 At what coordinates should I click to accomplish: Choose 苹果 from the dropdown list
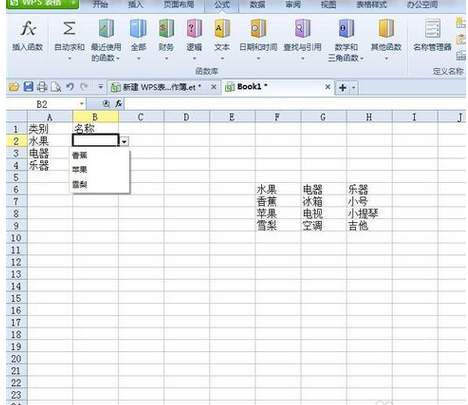click(99, 170)
